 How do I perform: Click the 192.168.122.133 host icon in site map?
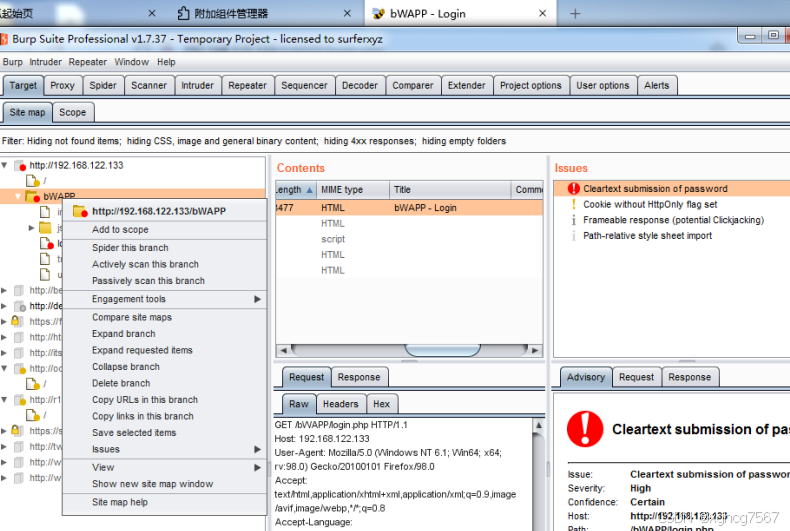tap(20, 165)
